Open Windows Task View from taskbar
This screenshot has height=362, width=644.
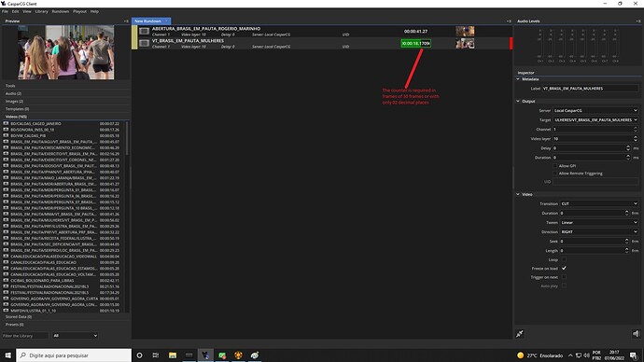click(156, 355)
